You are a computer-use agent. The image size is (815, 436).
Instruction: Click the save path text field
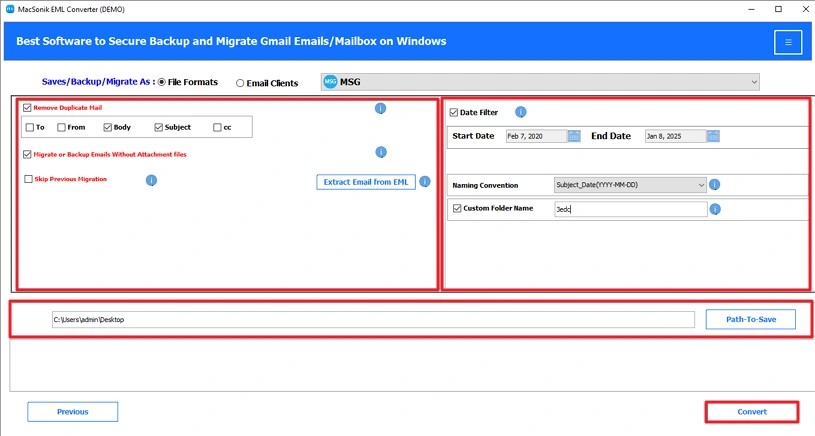(x=373, y=320)
